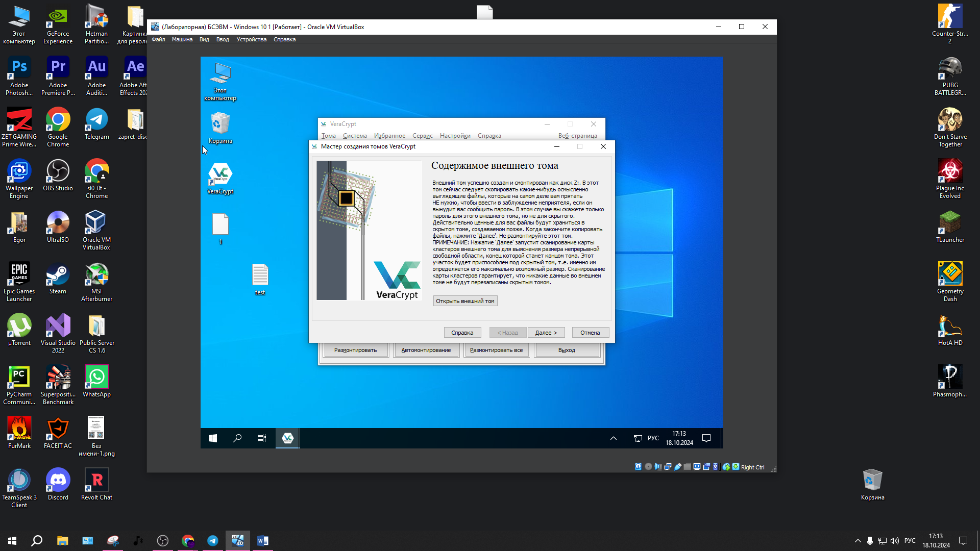Image resolution: width=980 pixels, height=551 pixels.
Task: Click Выход button in VeraCrypt
Action: tap(567, 350)
